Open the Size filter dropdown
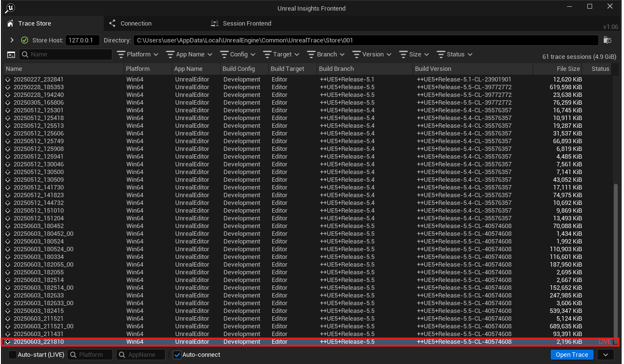This screenshot has height=364, width=624. [414, 54]
